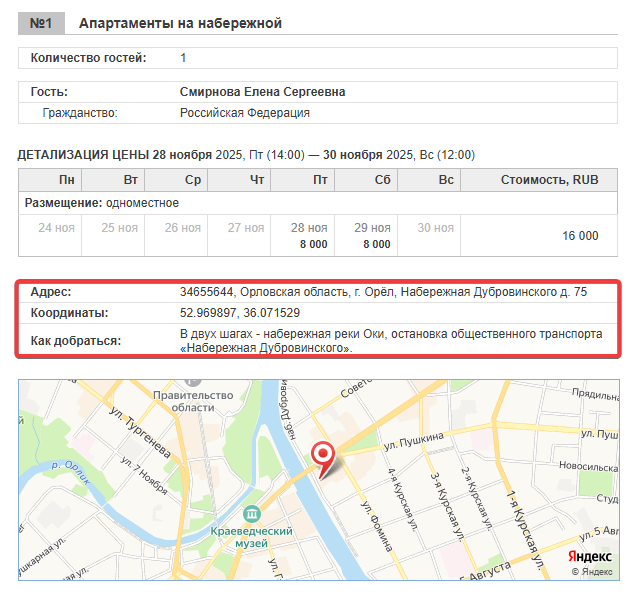Click label Количество гостей
The image size is (635, 600).
(x=88, y=58)
